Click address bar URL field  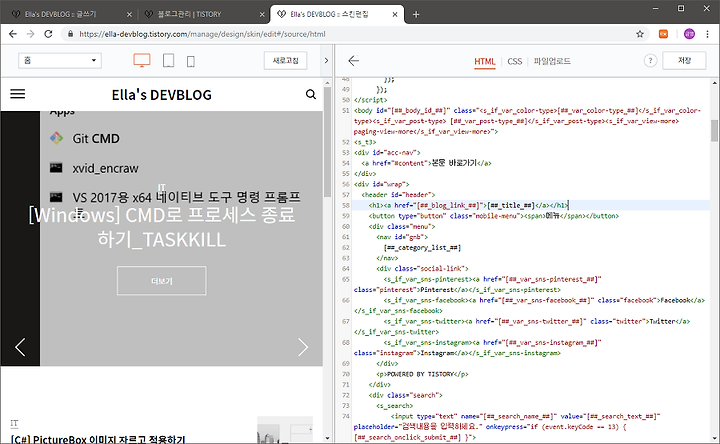354,34
